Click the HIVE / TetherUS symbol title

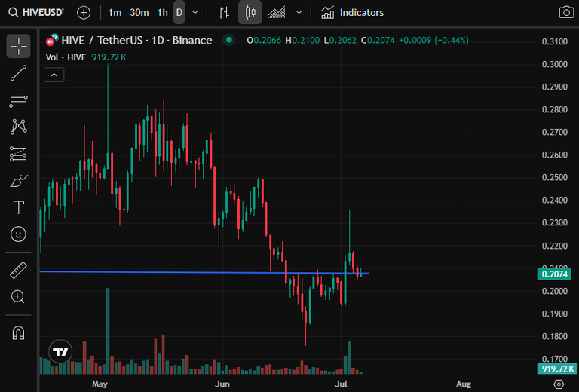(x=136, y=40)
